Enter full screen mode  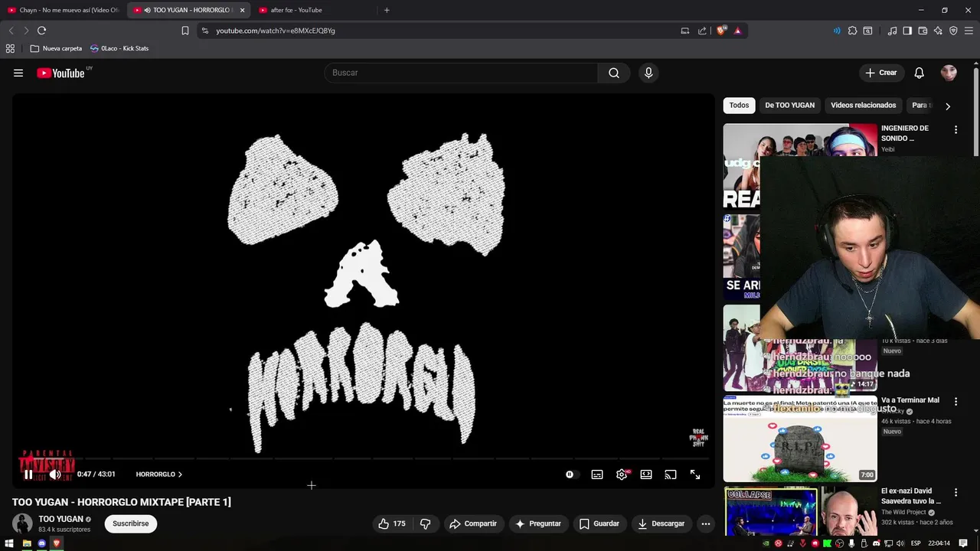pyautogui.click(x=695, y=474)
